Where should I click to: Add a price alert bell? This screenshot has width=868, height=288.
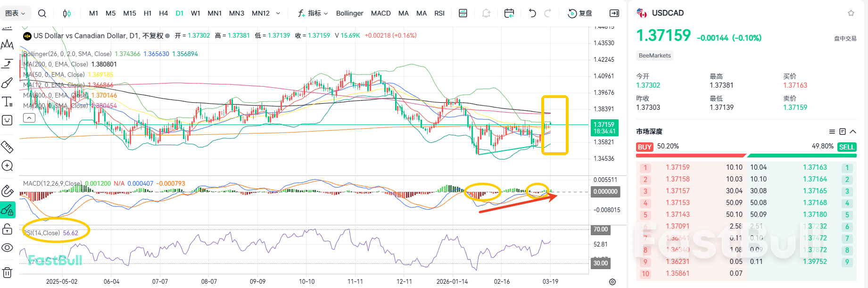click(x=486, y=13)
